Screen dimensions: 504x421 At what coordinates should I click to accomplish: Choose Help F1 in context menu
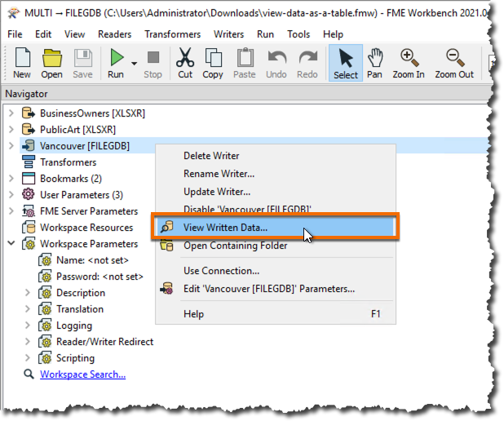click(275, 313)
